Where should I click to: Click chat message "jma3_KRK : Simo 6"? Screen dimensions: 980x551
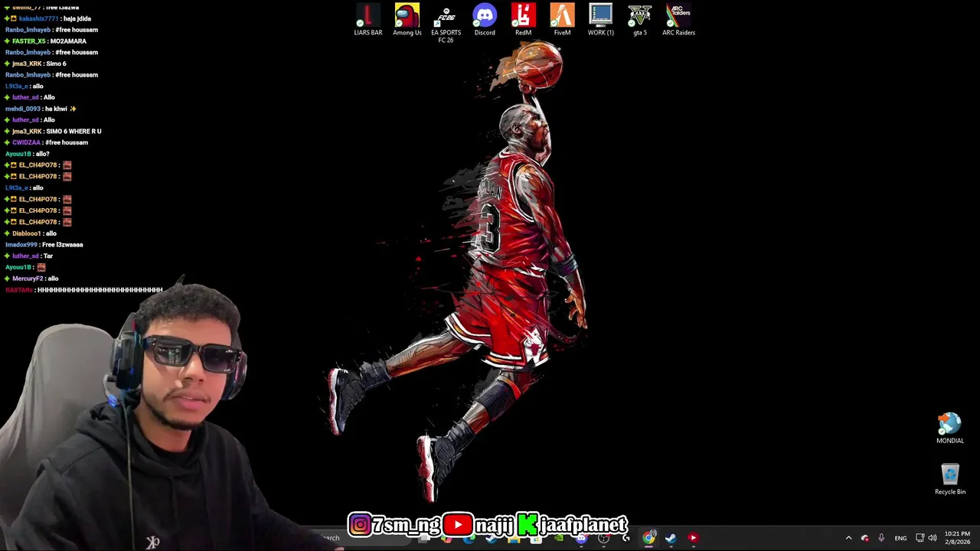35,64
